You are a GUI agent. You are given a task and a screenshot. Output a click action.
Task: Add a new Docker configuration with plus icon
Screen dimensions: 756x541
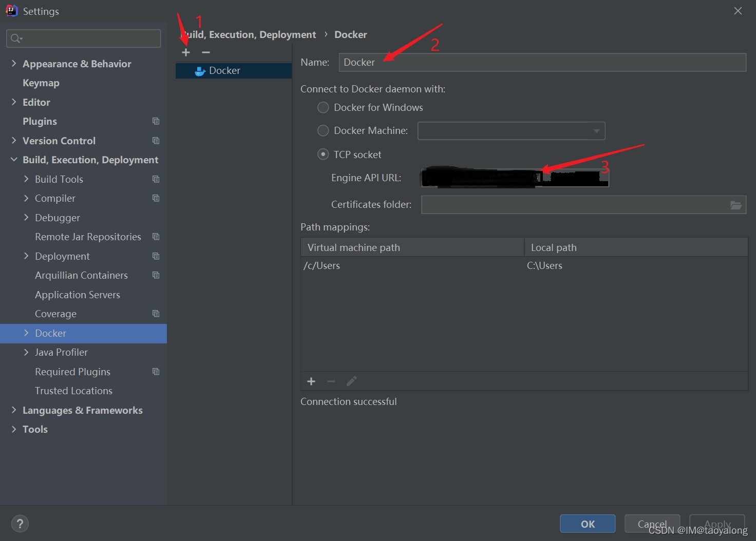click(186, 52)
